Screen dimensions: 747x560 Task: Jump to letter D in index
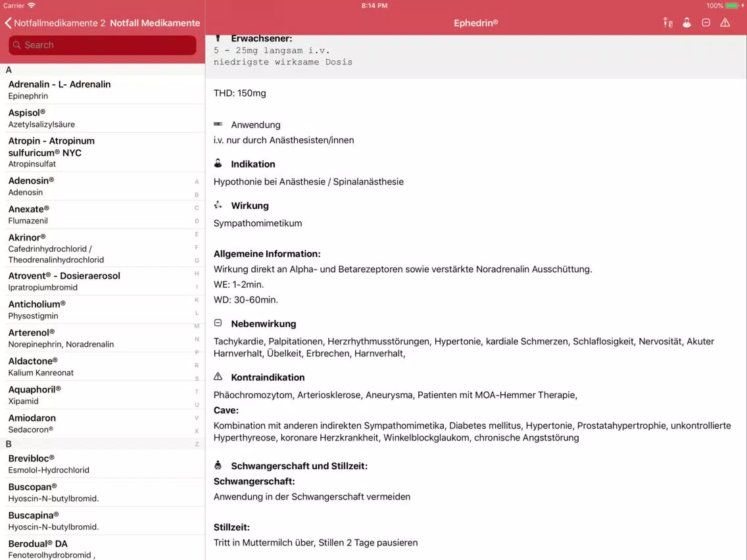click(x=197, y=221)
